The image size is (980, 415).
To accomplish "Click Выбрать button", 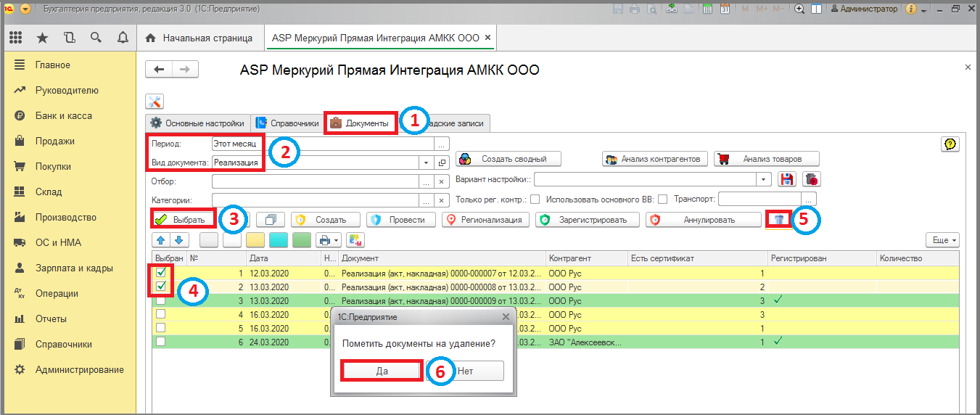I will click(184, 220).
